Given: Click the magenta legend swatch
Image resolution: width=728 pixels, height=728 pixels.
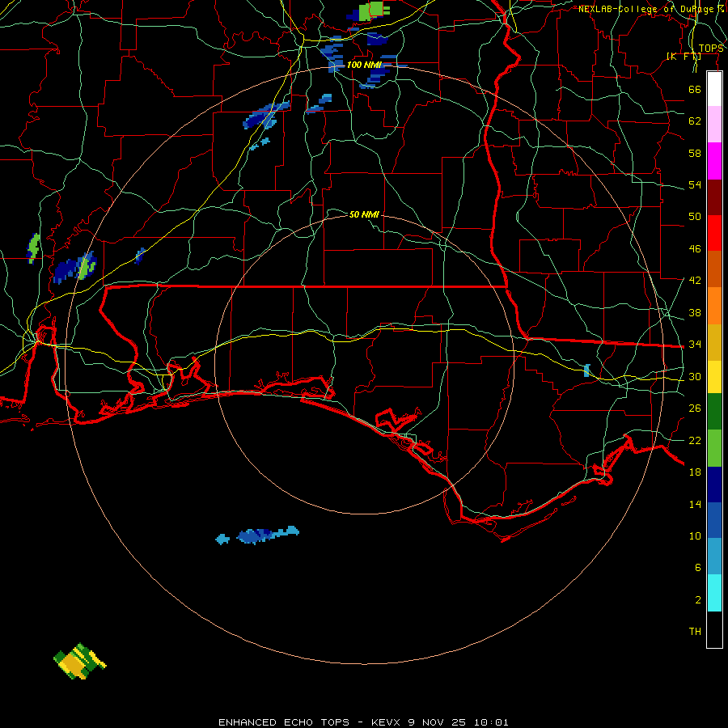Looking at the screenshot, I should coord(714,161).
